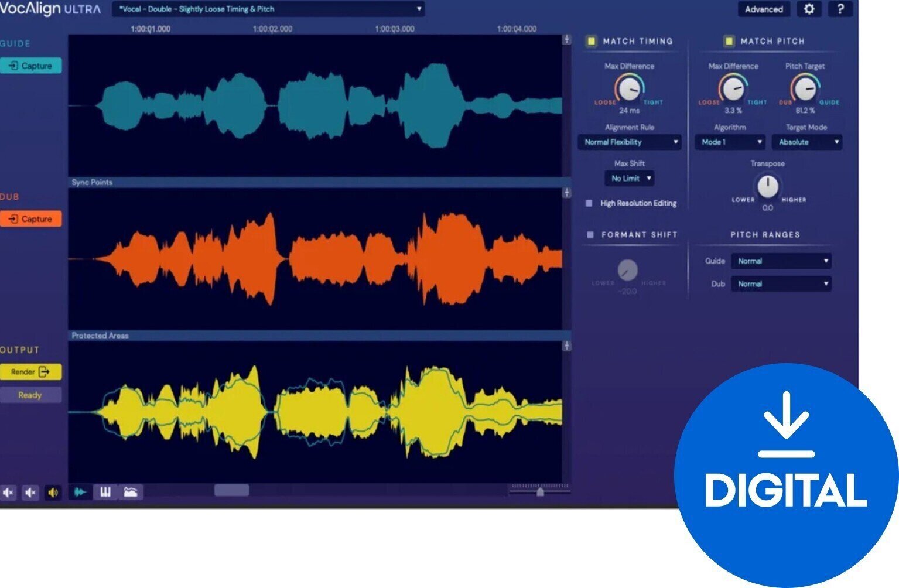Open the settings gear icon

[x=809, y=9]
